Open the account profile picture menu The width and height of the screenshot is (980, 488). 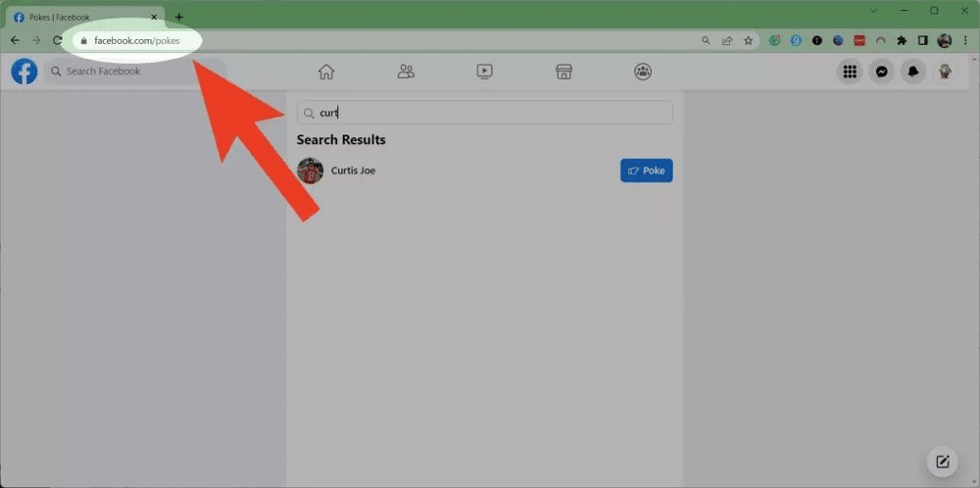[x=945, y=72]
